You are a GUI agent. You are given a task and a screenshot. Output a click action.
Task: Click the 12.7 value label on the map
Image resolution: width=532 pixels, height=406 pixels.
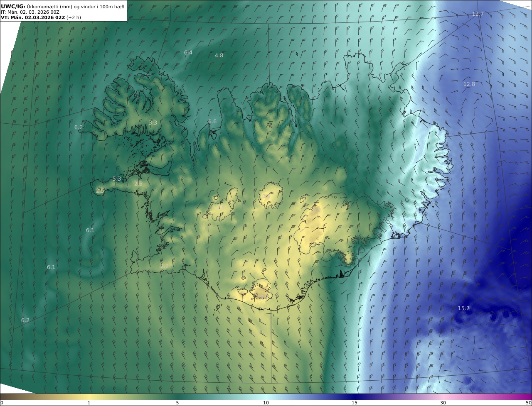[478, 14]
